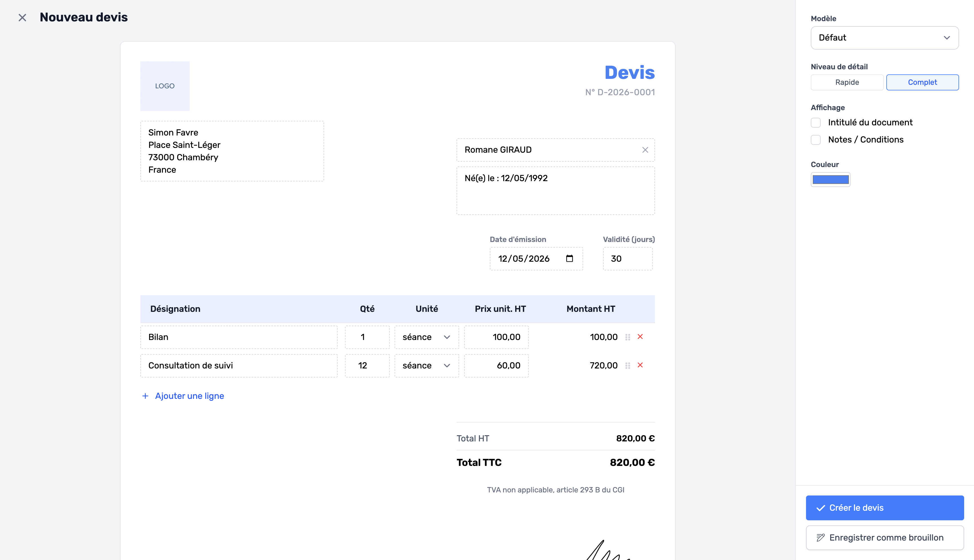Image resolution: width=974 pixels, height=560 pixels.
Task: Click the Unité column header
Action: tap(427, 309)
